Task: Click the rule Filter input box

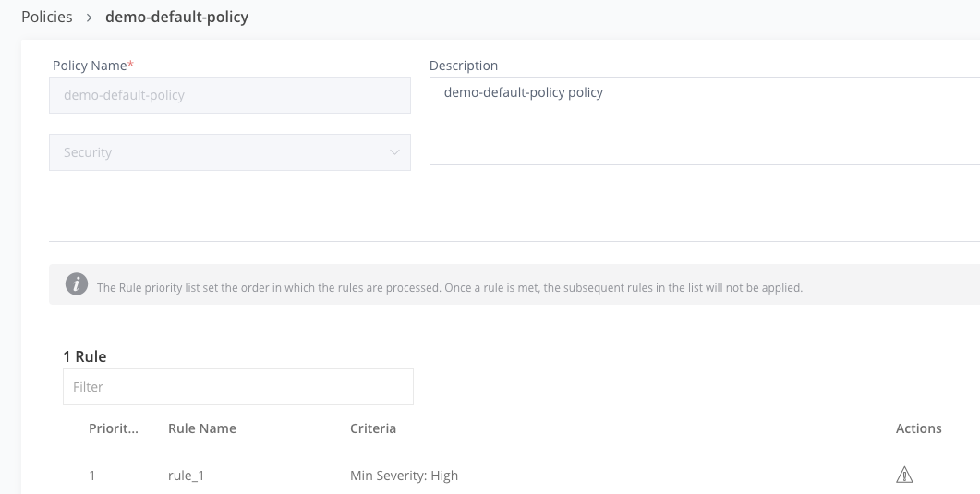Action: click(238, 387)
